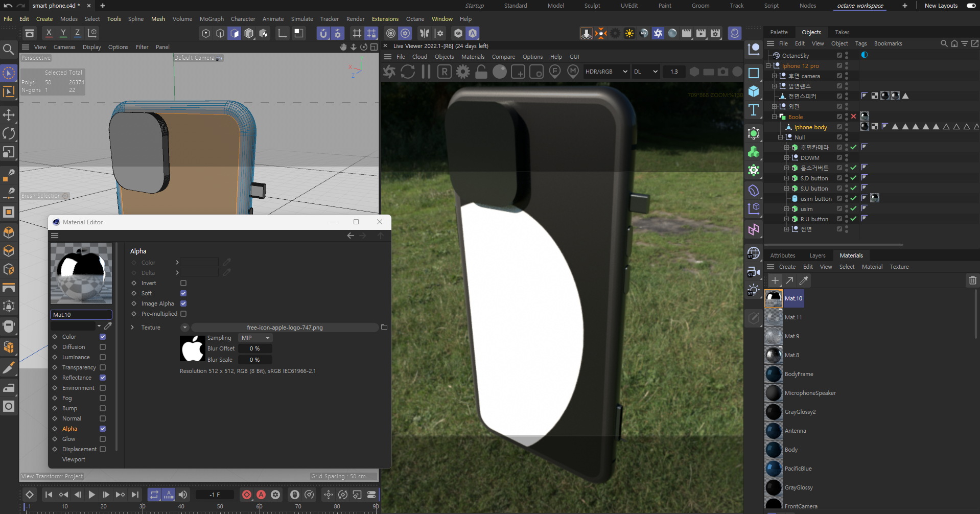The image size is (980, 514).
Task: Add new material with plus icon
Action: (775, 280)
